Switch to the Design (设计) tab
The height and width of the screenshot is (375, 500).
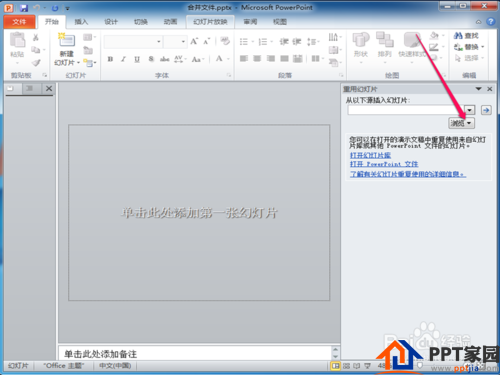pos(111,22)
